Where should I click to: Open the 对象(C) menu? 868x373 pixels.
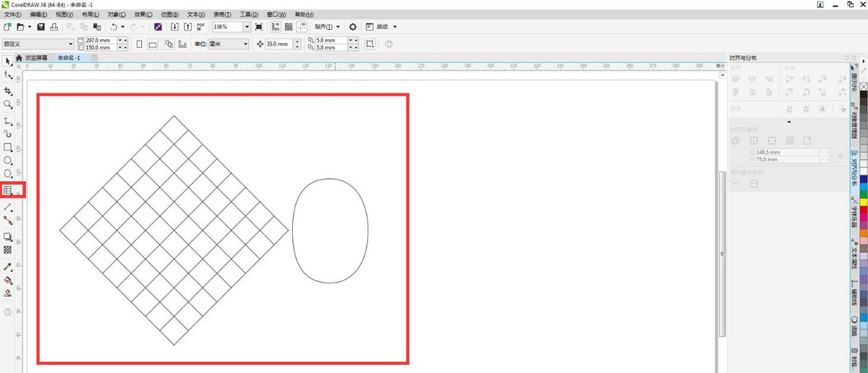coord(116,14)
